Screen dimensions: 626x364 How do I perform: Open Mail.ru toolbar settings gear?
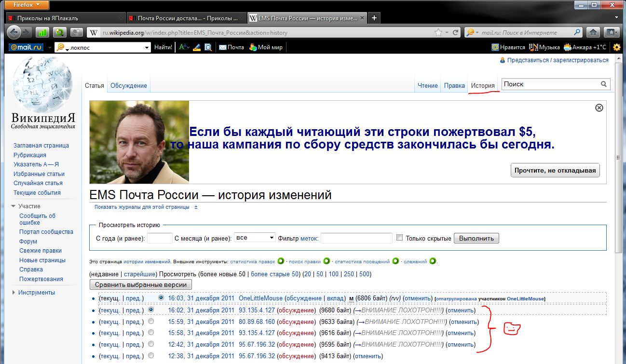click(616, 47)
